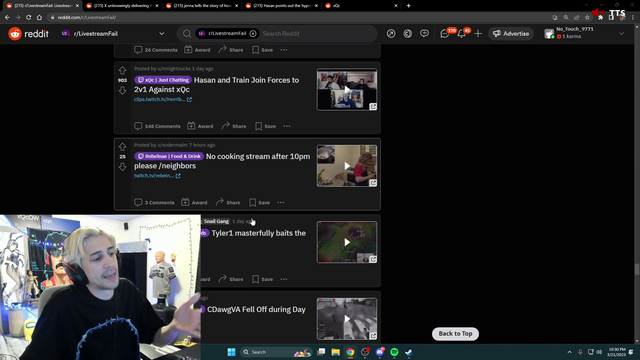Expand the No_Touch_9771 user menu

click(x=584, y=33)
